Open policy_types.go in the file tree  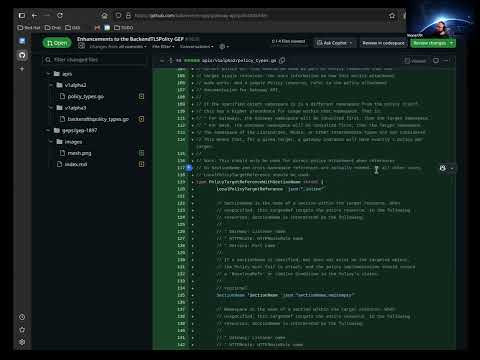pyautogui.click(x=85, y=96)
